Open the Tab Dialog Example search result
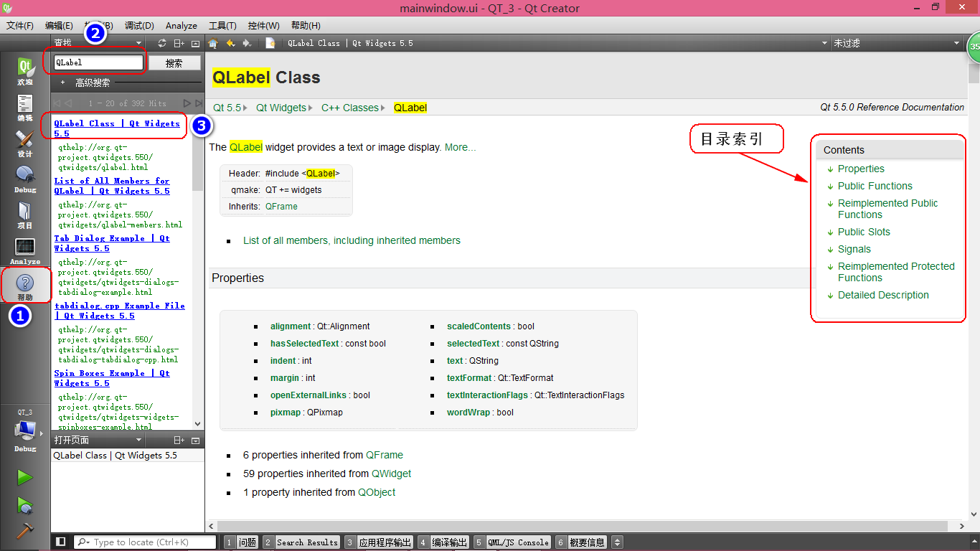The height and width of the screenshot is (551, 980). (x=112, y=243)
